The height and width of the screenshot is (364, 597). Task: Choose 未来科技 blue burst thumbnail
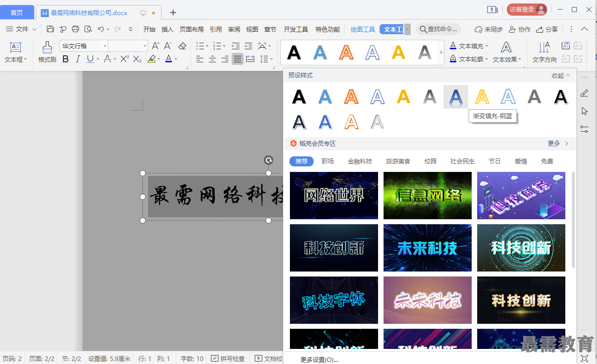coord(427,248)
